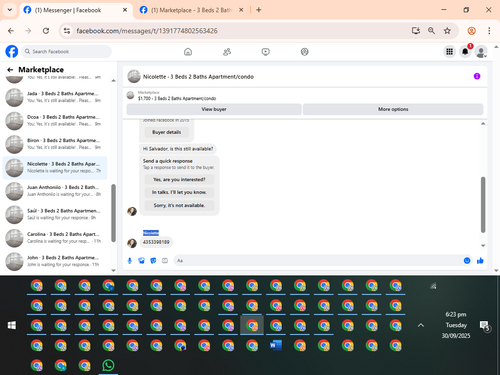The image size is (500, 375).
Task: Click the message input field
Action: point(318,261)
